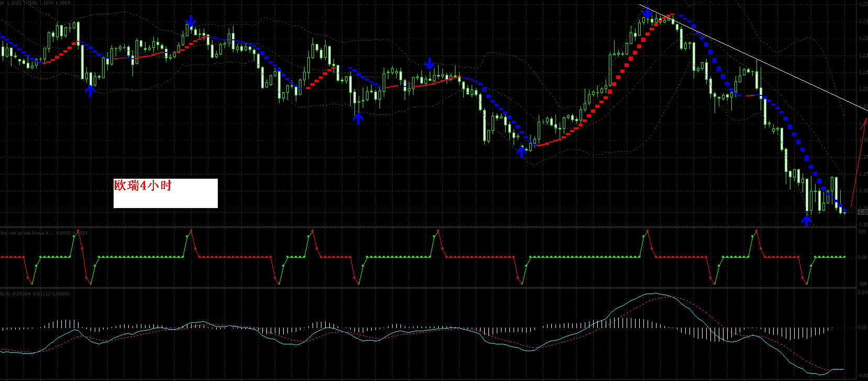
Task: Select the blue down arrow at the trendline start
Action: (x=648, y=12)
